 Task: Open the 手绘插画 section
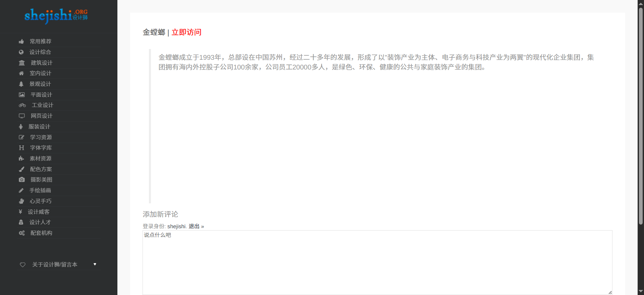tap(40, 190)
